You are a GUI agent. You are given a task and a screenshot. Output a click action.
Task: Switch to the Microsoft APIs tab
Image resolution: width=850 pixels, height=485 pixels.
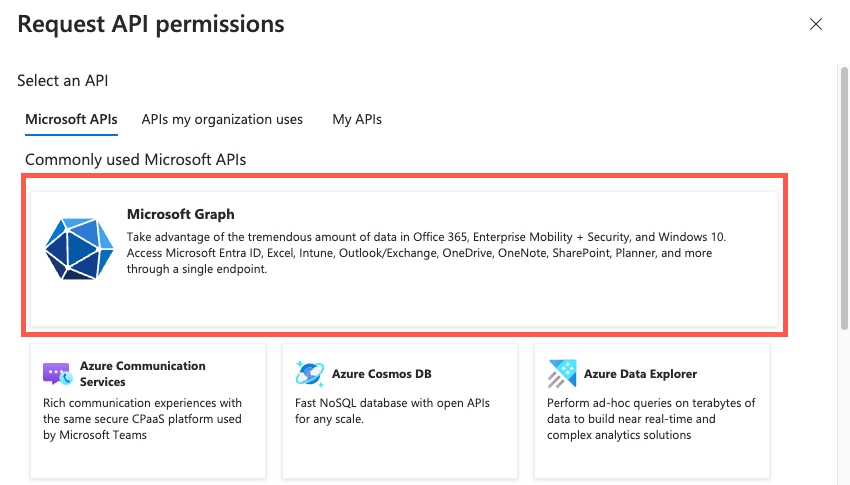coord(71,119)
